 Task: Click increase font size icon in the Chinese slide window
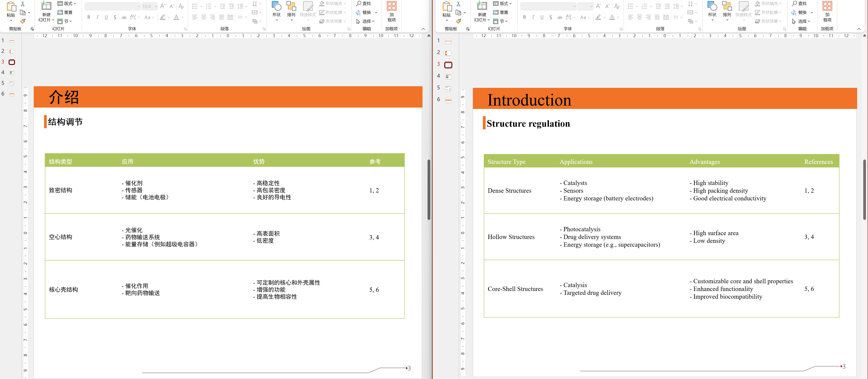coord(163,6)
